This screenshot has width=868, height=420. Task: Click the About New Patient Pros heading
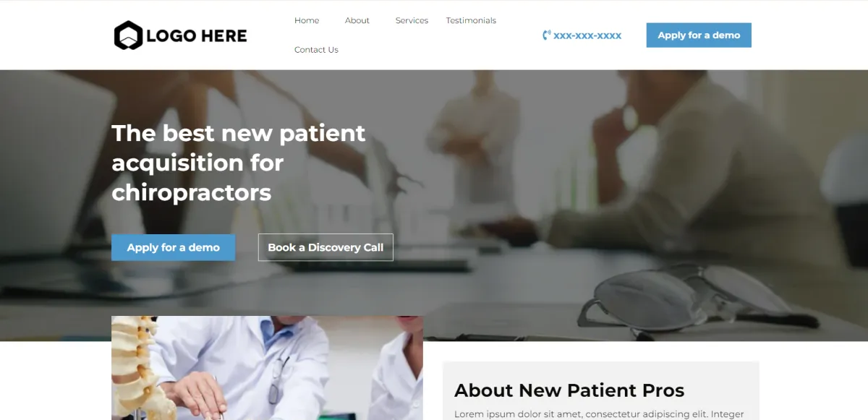[569, 390]
